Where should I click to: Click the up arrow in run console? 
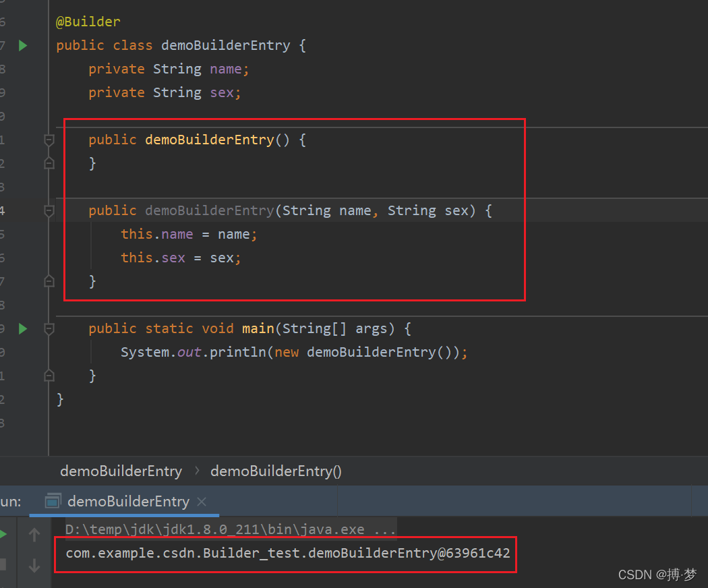tap(34, 535)
